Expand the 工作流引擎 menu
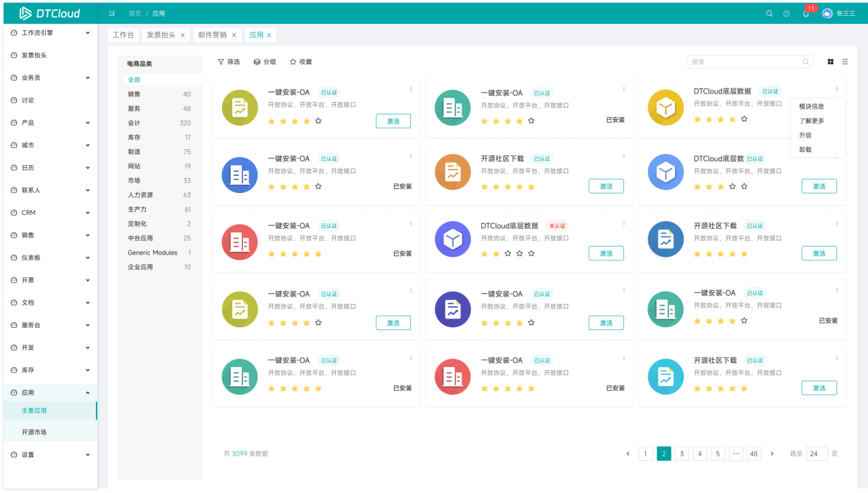This screenshot has height=493, width=868. [x=87, y=32]
